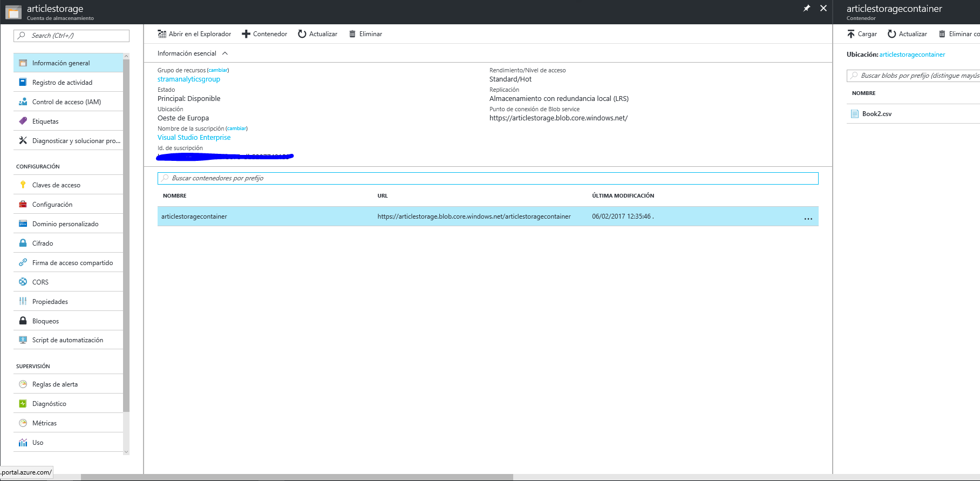Click Abrir en el Explorador toolbar button
Viewport: 980px width, 481px height.
click(194, 34)
